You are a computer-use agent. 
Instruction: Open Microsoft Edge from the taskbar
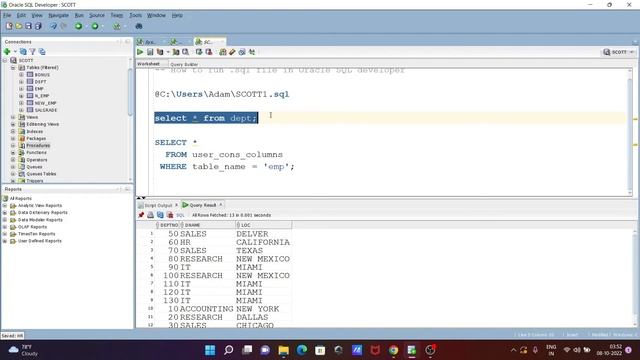coord(302,350)
